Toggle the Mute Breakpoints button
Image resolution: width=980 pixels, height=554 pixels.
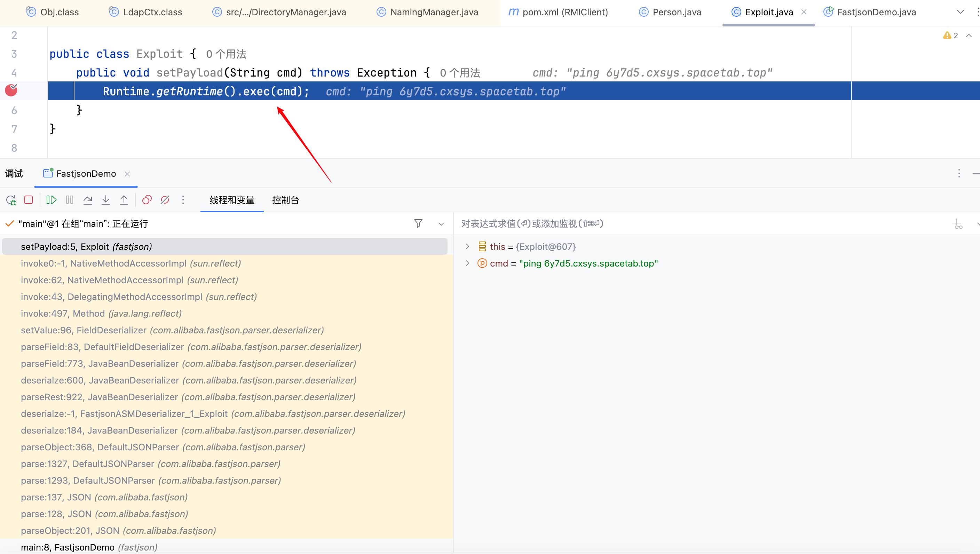tap(165, 200)
